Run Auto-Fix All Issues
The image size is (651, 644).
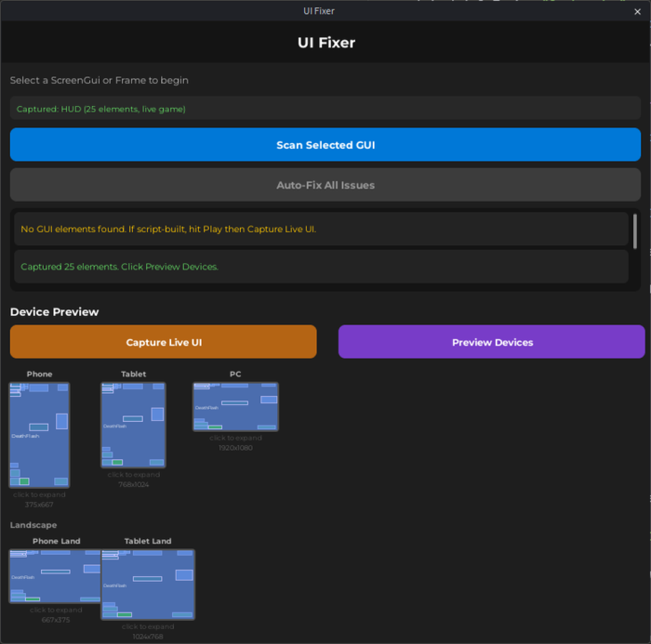click(x=325, y=185)
